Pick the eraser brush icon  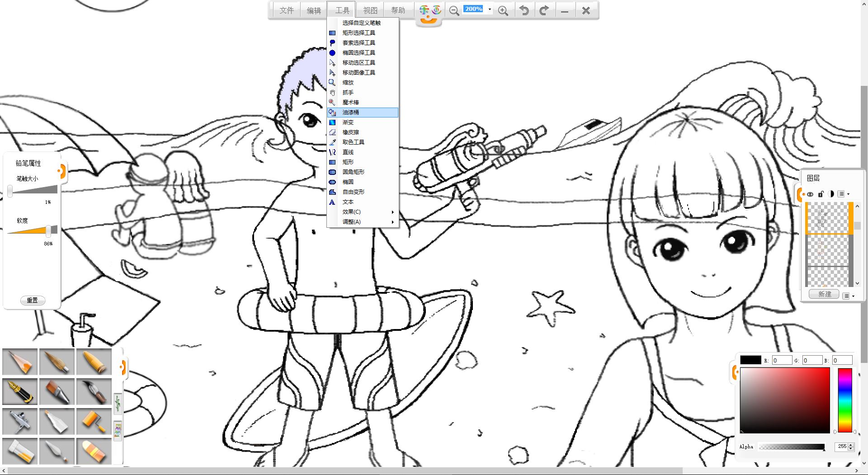coord(94,451)
